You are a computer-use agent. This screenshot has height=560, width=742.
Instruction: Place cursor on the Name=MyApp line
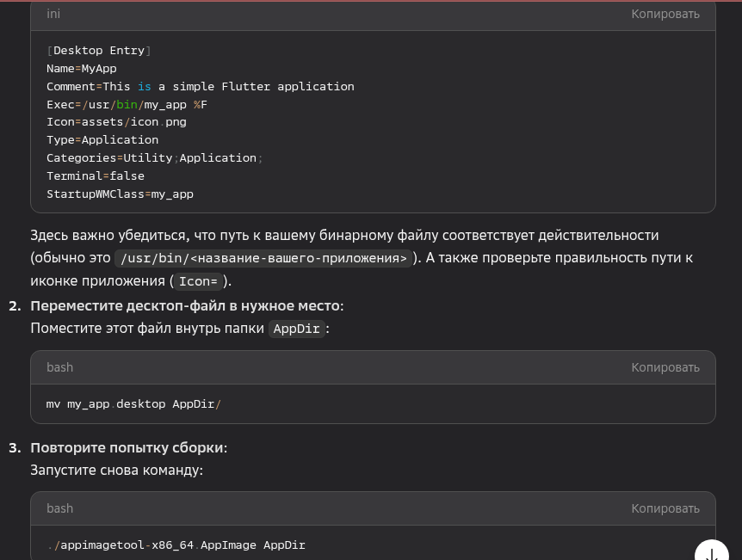[81, 69]
